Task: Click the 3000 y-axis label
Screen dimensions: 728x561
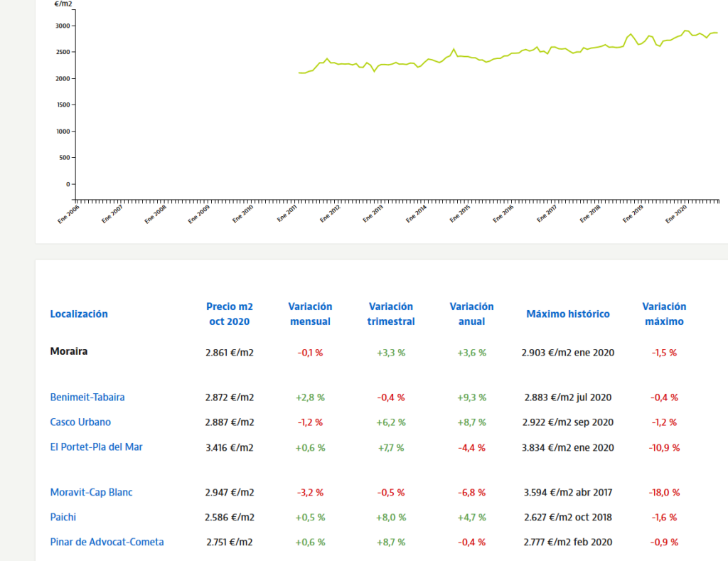Action: coord(63,26)
